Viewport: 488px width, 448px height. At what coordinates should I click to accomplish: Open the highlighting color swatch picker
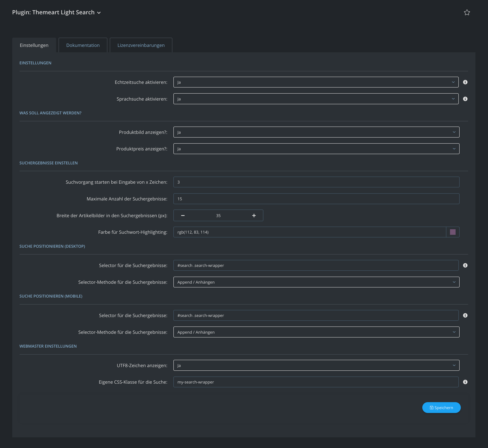452,232
